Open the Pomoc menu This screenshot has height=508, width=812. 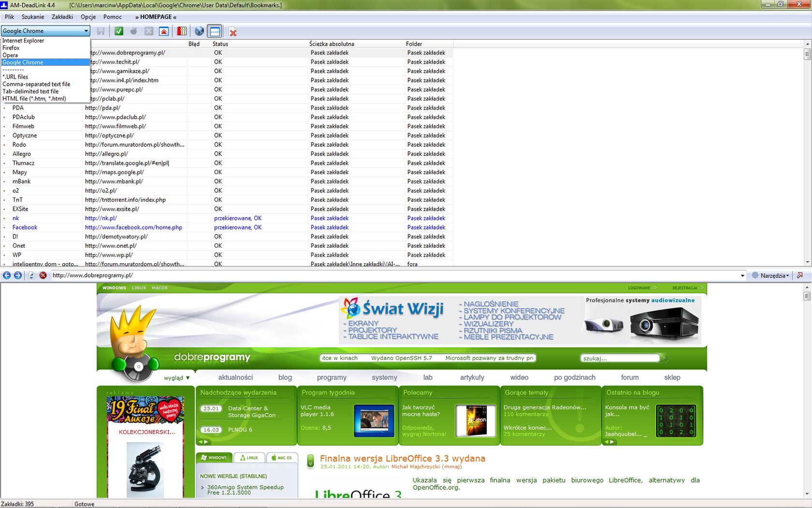click(x=113, y=17)
